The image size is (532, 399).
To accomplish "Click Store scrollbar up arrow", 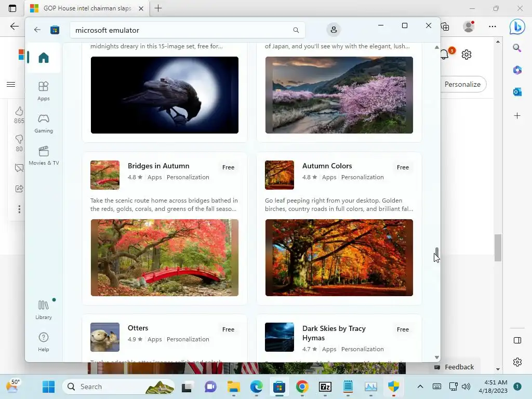I will point(436,47).
